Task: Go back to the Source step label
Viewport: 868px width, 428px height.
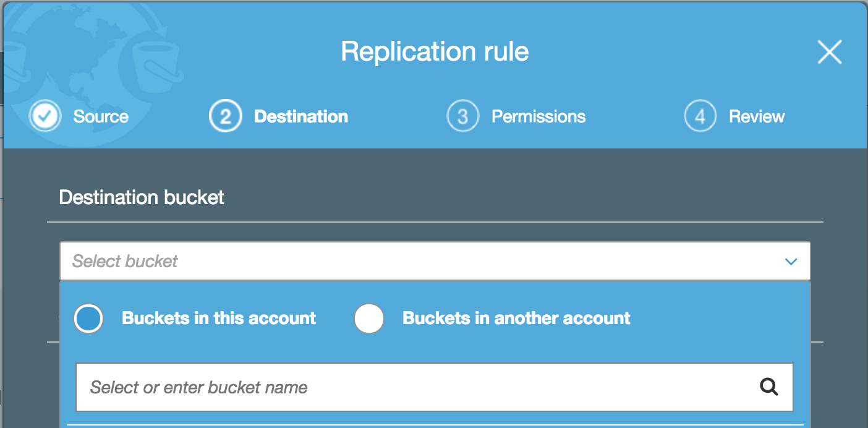Action: [x=101, y=116]
